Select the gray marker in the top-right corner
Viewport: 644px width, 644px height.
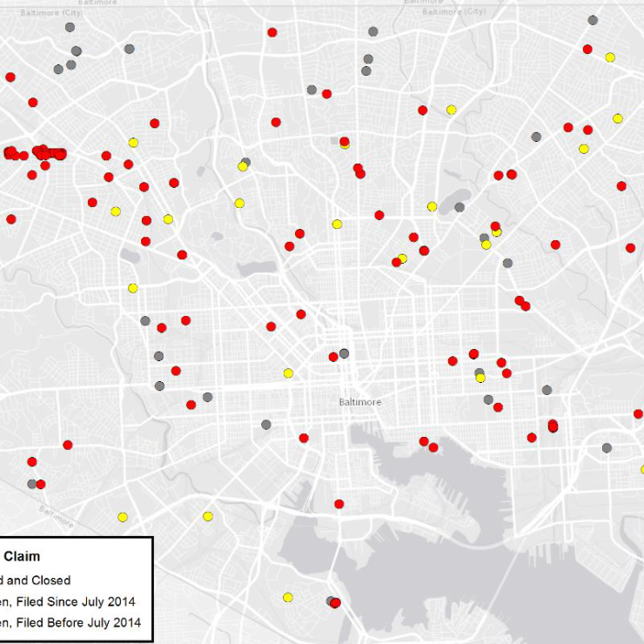pyautogui.click(x=593, y=20)
